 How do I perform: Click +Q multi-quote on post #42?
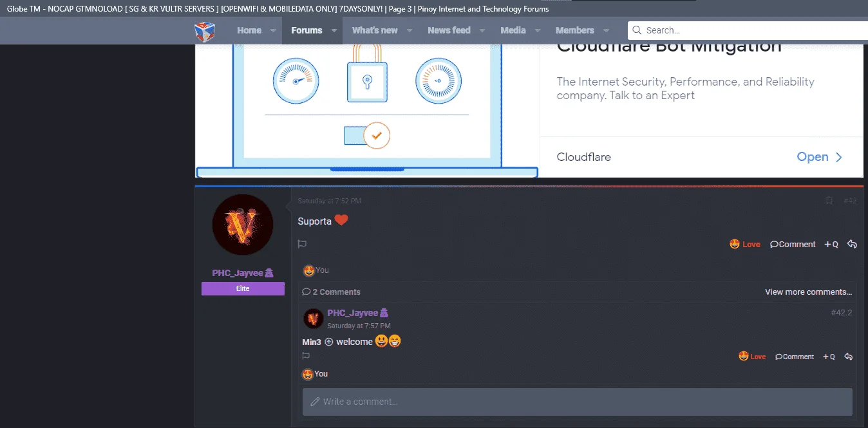tap(831, 244)
